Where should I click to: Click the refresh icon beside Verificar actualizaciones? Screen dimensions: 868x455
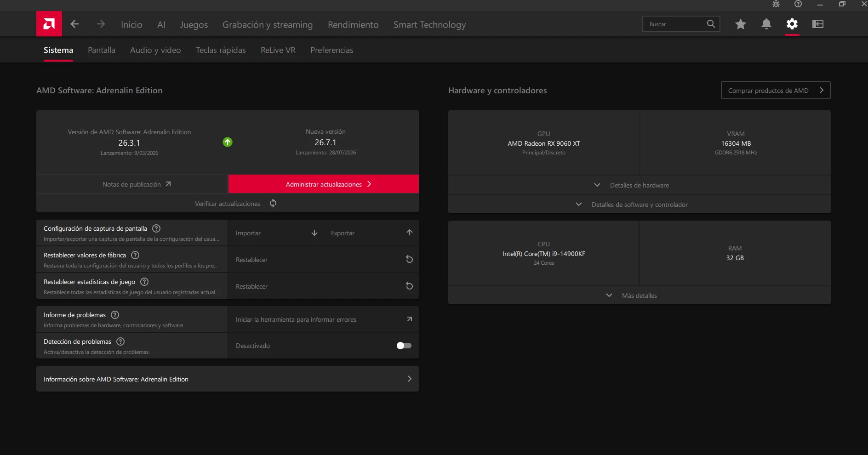click(273, 203)
